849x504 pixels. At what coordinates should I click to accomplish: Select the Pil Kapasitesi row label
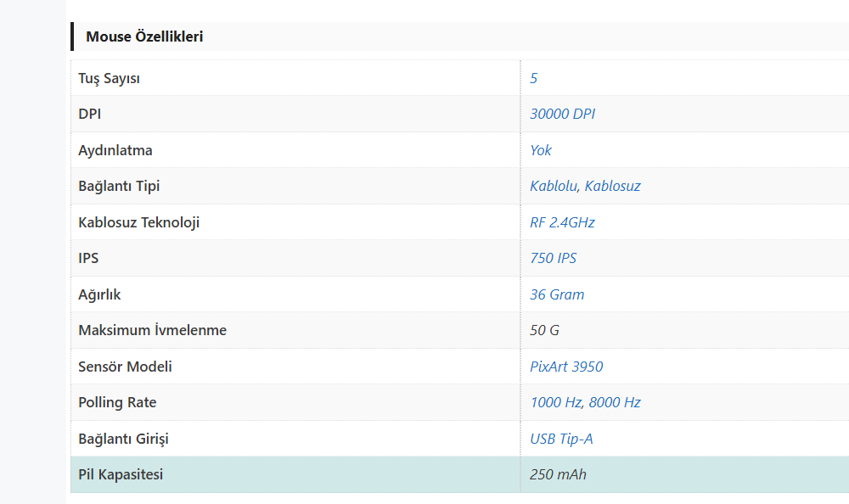[x=121, y=474]
